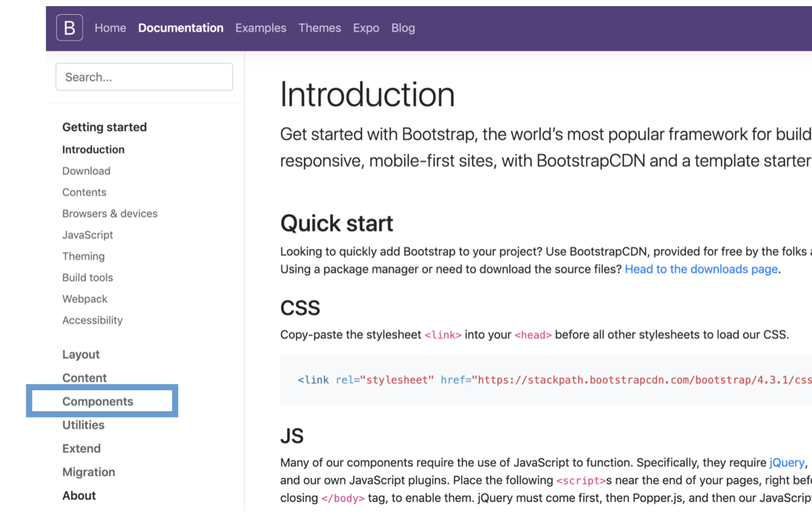Image resolution: width=812 pixels, height=520 pixels.
Task: Click the CSS section heading
Action: pos(300,308)
